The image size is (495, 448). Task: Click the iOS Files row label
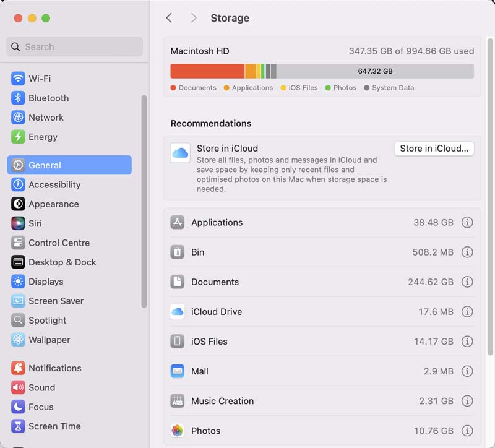209,342
